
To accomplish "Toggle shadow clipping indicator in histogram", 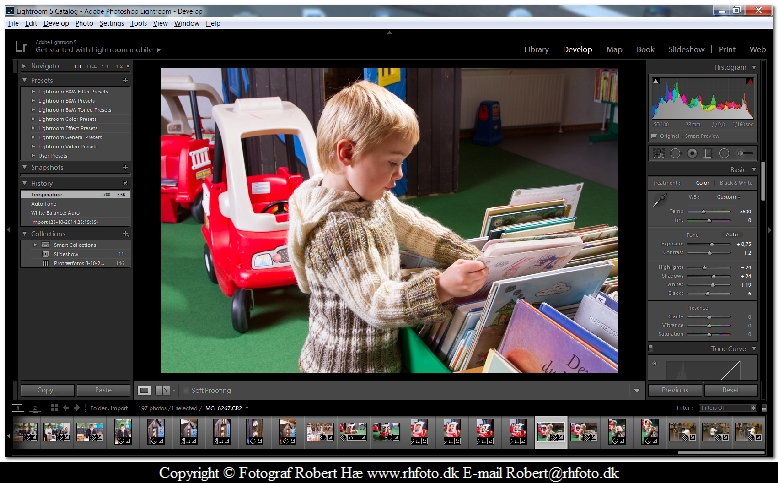I will click(x=656, y=81).
